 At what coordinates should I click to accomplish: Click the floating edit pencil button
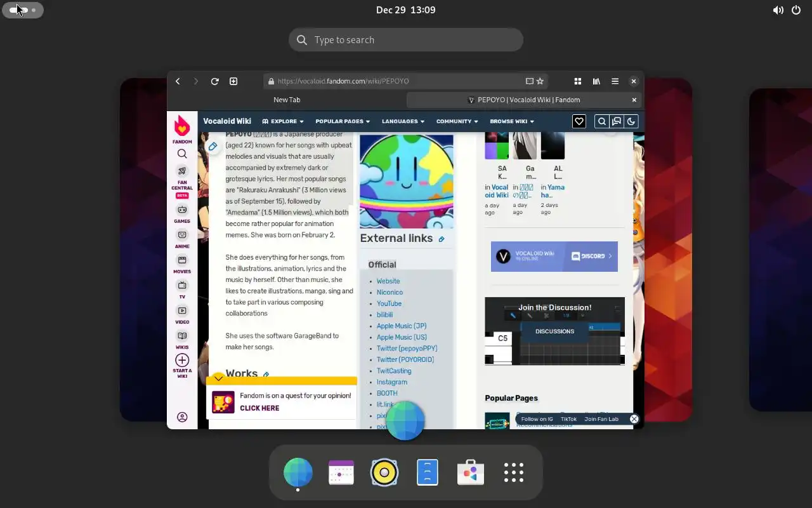(213, 147)
